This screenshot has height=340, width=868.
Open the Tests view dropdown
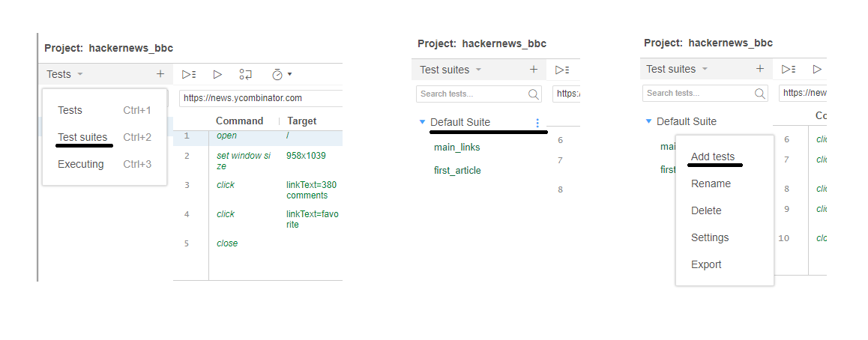point(64,74)
